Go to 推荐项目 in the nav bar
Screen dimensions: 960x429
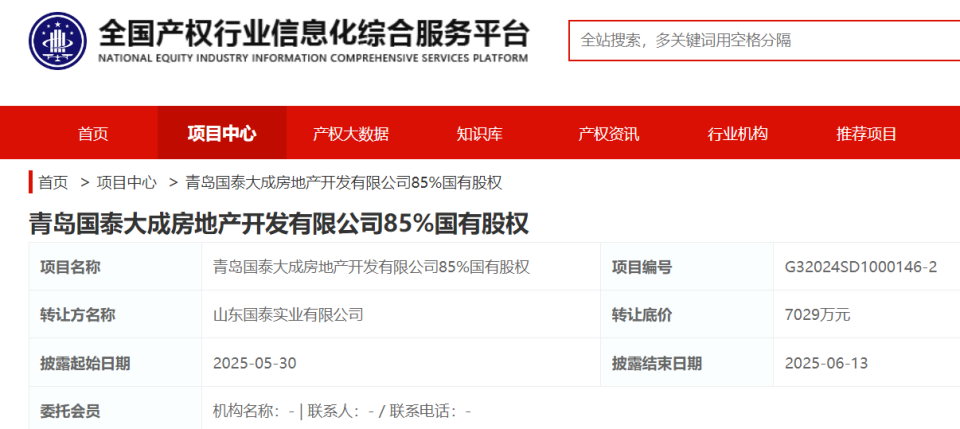(866, 133)
